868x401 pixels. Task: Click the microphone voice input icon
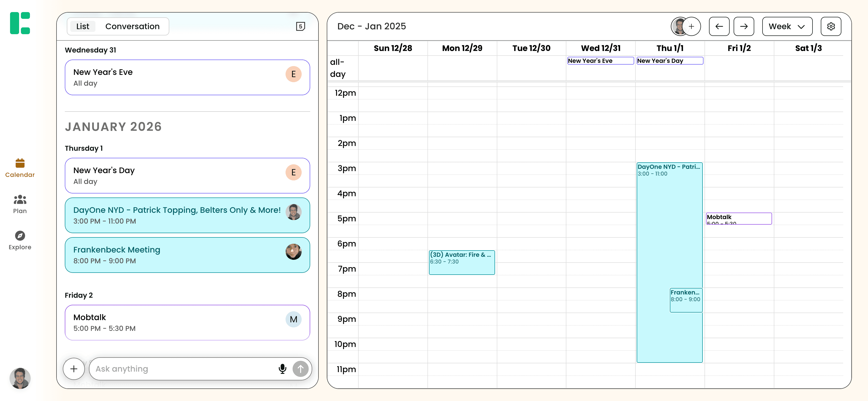(x=282, y=369)
